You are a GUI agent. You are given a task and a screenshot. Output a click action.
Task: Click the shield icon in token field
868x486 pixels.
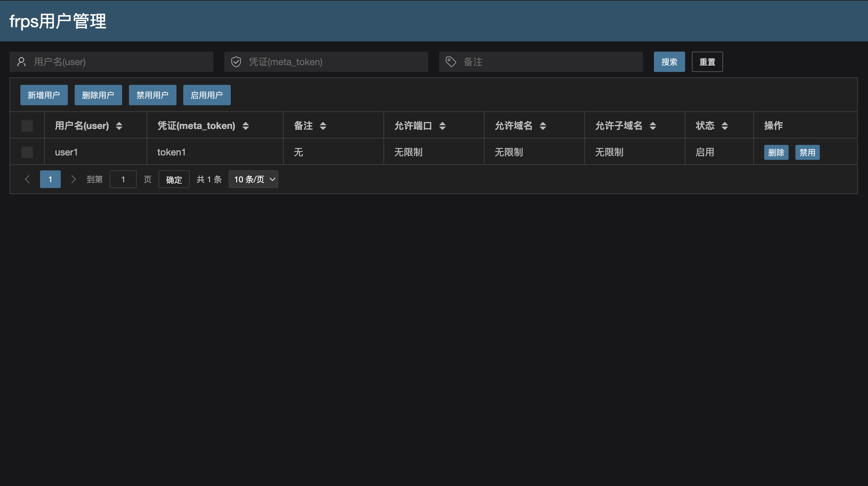click(x=236, y=62)
